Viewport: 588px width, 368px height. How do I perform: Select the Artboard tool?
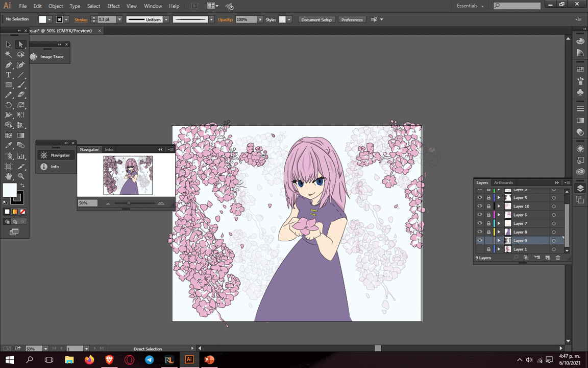pyautogui.click(x=8, y=166)
